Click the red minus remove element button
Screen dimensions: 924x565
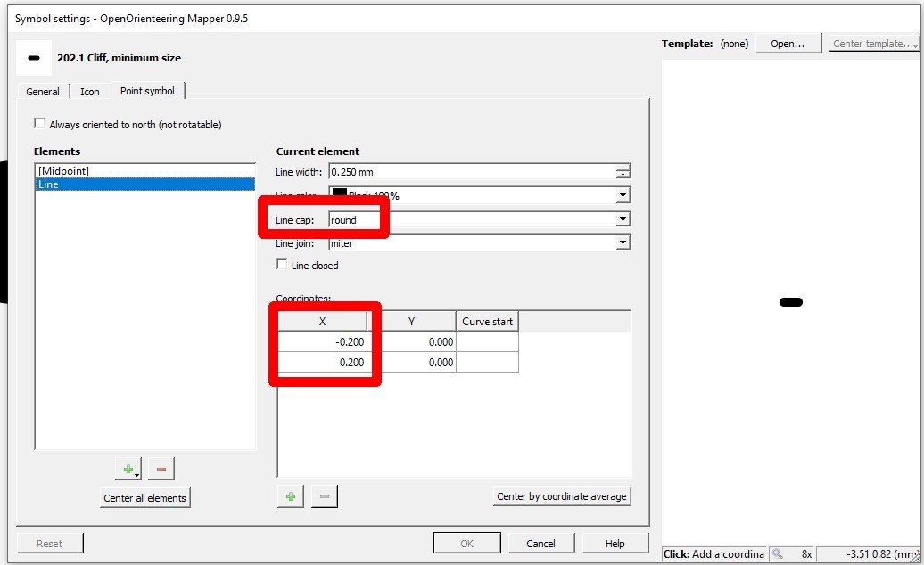[x=161, y=469]
